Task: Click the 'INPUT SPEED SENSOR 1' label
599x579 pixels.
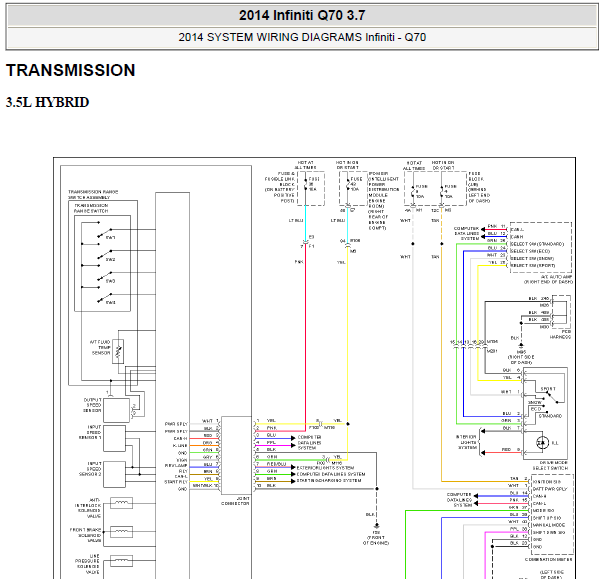Action: 90,432
